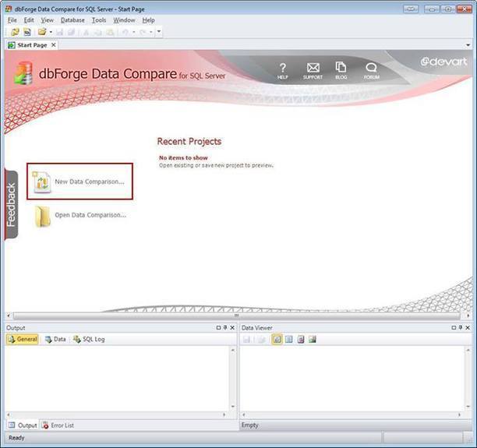This screenshot has height=448, width=477.
Task: Click the disabled Data Viewer save icon
Action: tap(247, 339)
